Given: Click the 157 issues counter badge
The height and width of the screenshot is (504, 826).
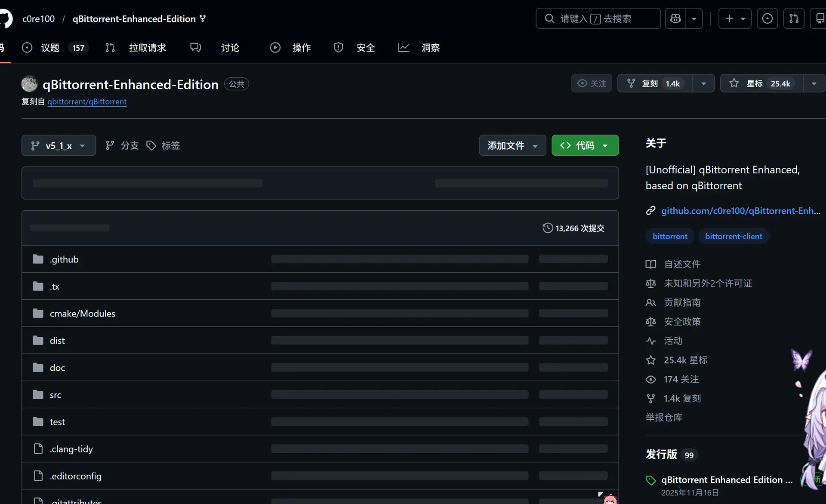Looking at the screenshot, I should click(x=78, y=48).
